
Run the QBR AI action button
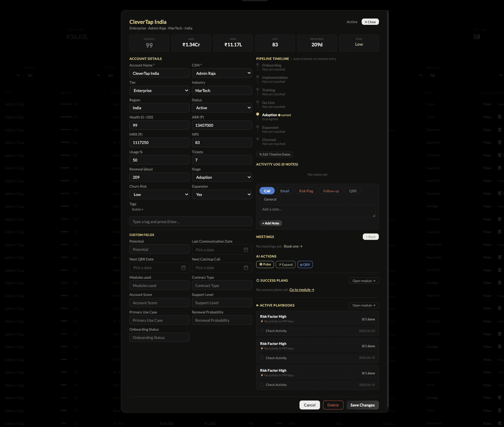[x=305, y=264]
